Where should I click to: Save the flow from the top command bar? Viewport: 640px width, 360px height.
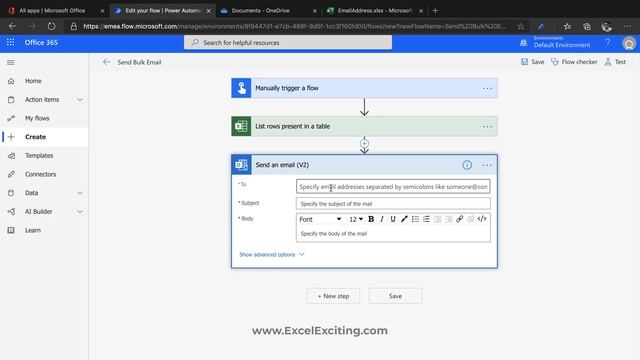[532, 62]
